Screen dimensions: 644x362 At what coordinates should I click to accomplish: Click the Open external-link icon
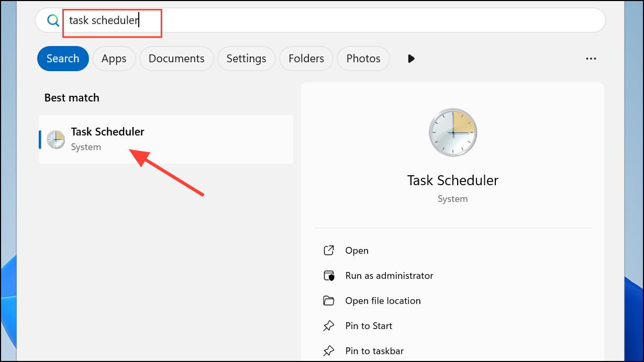point(329,251)
